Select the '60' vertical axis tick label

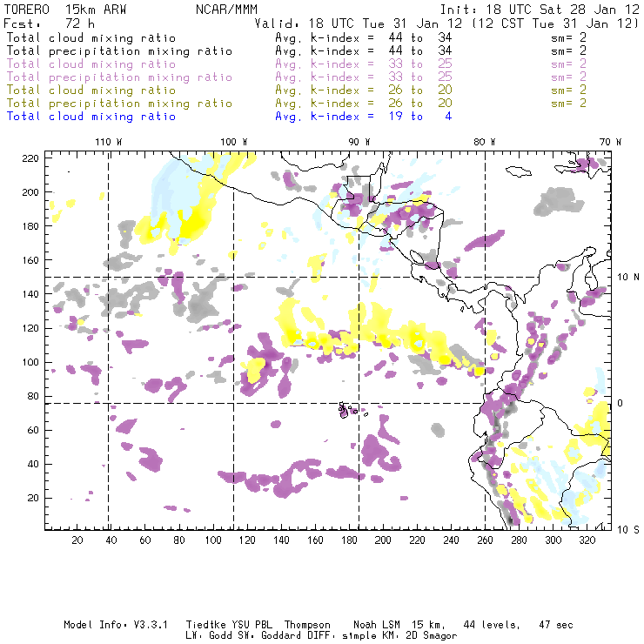(x=33, y=430)
